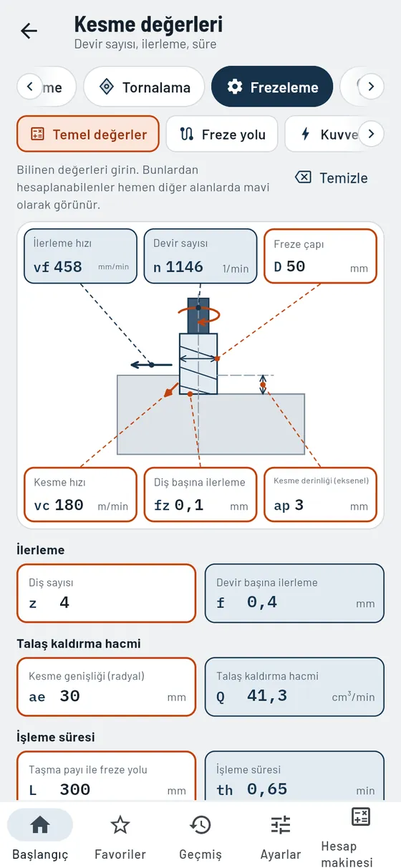Switch to Tornalama tab

(x=145, y=87)
